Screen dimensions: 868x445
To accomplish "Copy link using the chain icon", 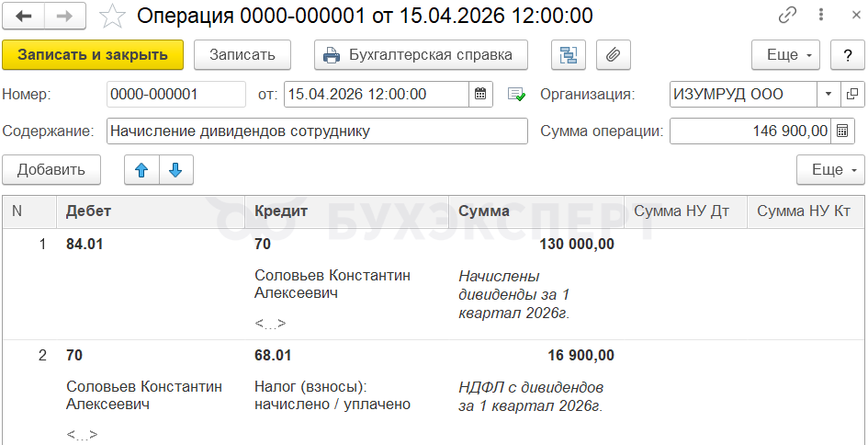I will pyautogui.click(x=786, y=16).
